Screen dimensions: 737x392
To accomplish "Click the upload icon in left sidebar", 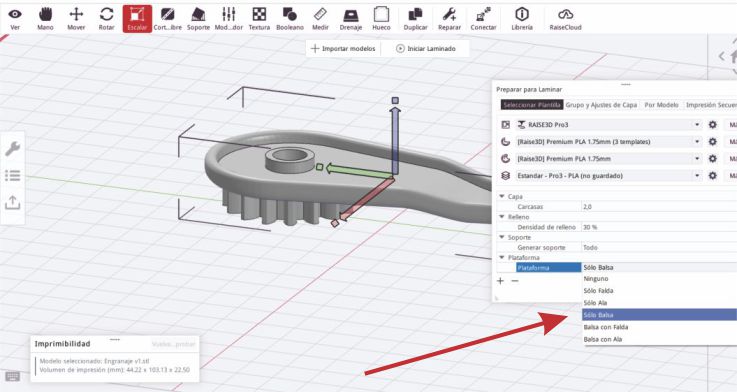I will coord(13,203).
